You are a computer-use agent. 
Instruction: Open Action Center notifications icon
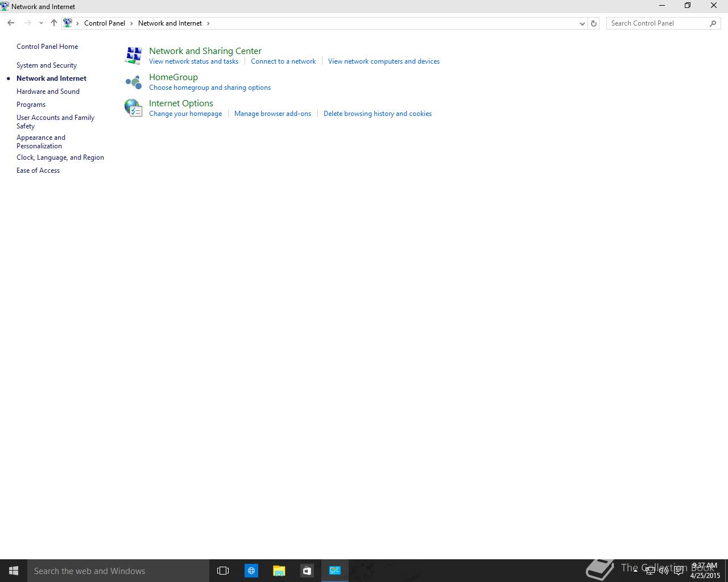click(x=679, y=571)
